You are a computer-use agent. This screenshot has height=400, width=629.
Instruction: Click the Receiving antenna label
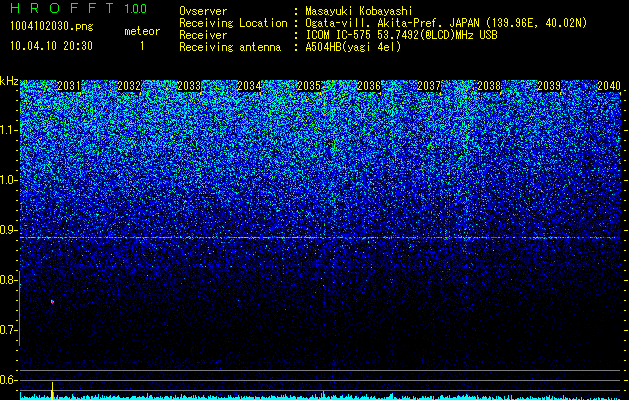click(x=230, y=47)
